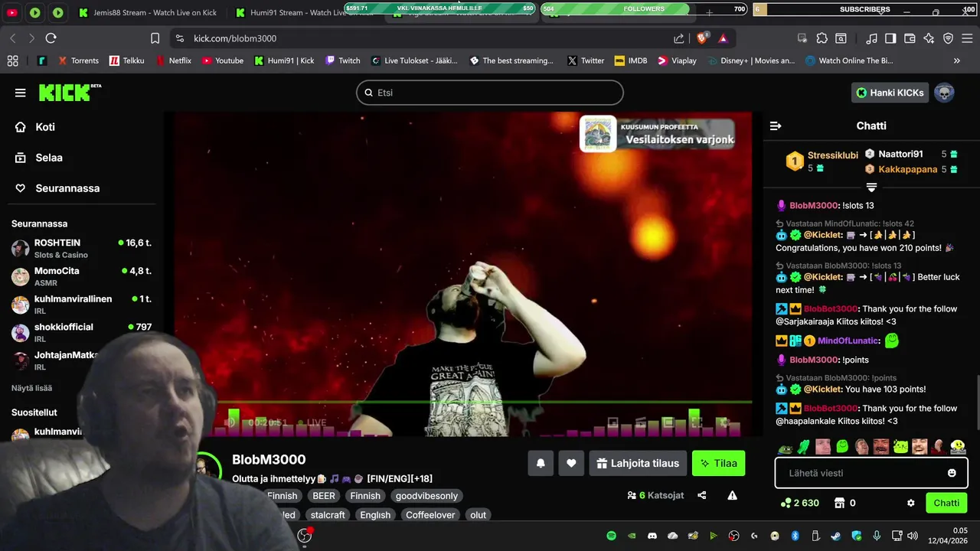Open Spotify in system tray
This screenshot has height=551, width=980.
point(611,536)
